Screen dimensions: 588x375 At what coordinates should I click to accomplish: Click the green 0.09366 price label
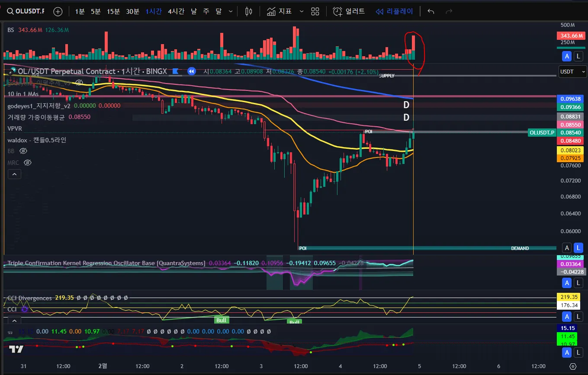[x=571, y=107]
